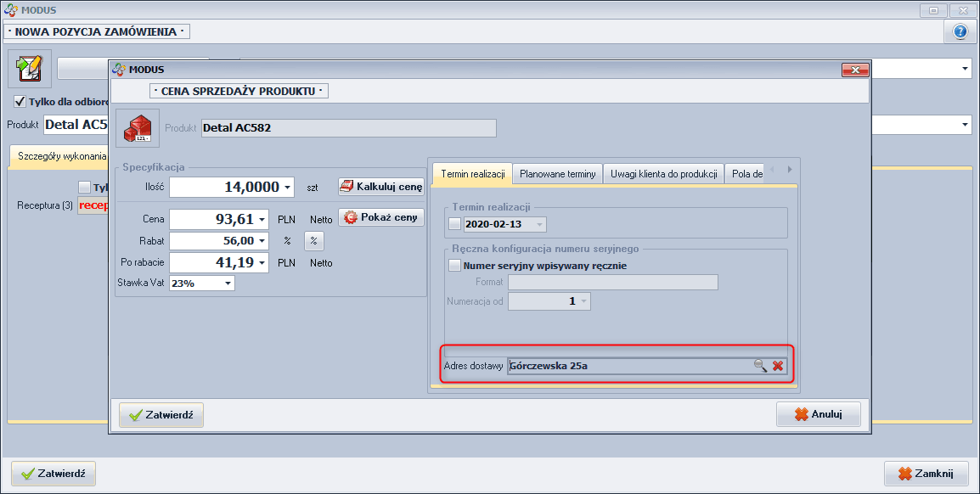The width and height of the screenshot is (980, 494).
Task: Click the Rabat field 56,00
Action: 219,241
